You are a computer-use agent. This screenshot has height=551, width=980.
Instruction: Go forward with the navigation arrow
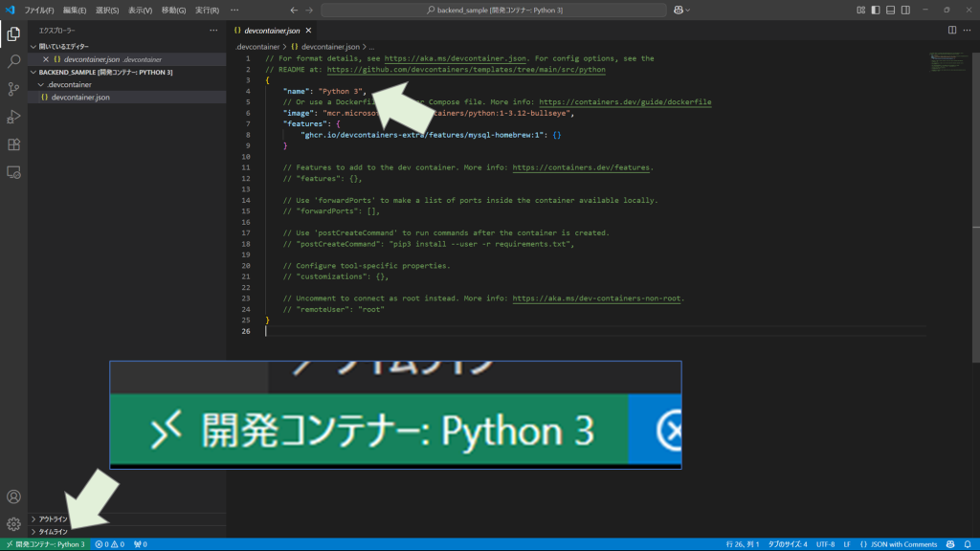click(x=309, y=10)
